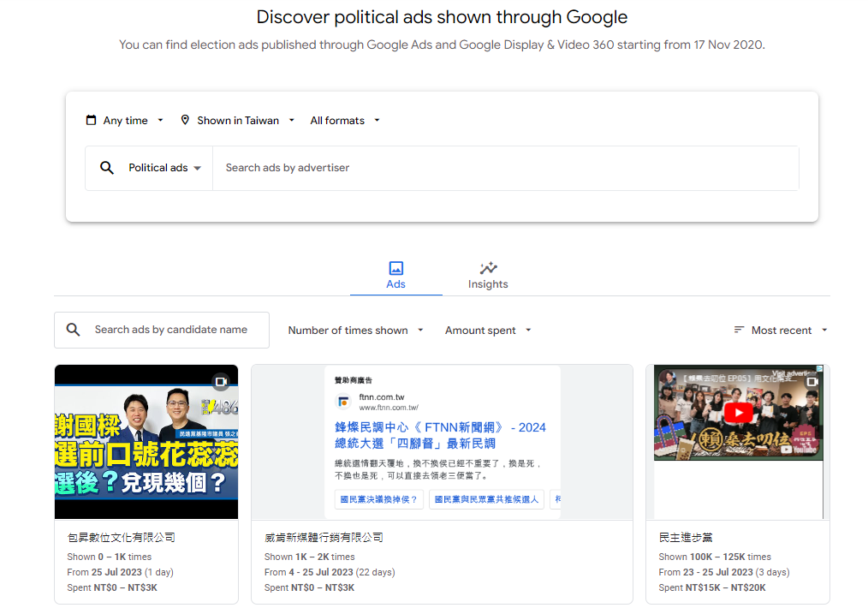Switch to the Ads tab
The height and width of the screenshot is (608, 868).
[x=395, y=275]
